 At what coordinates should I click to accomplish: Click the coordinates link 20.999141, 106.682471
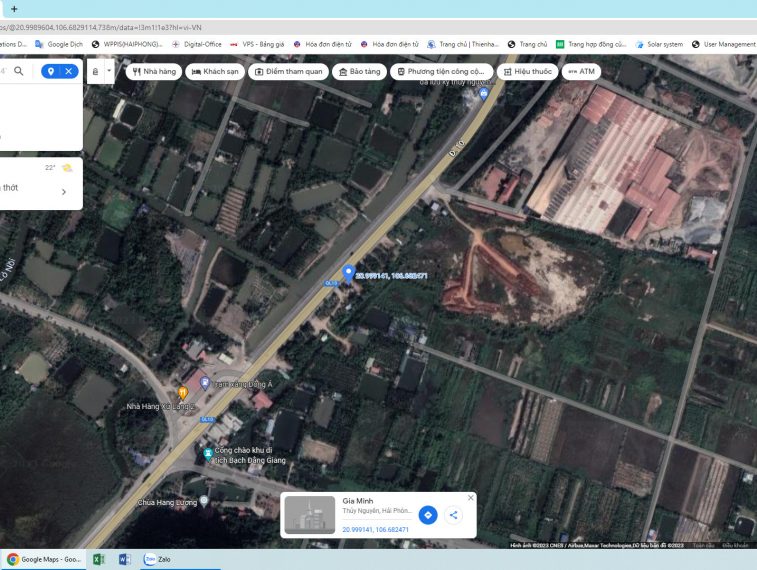[376, 529]
